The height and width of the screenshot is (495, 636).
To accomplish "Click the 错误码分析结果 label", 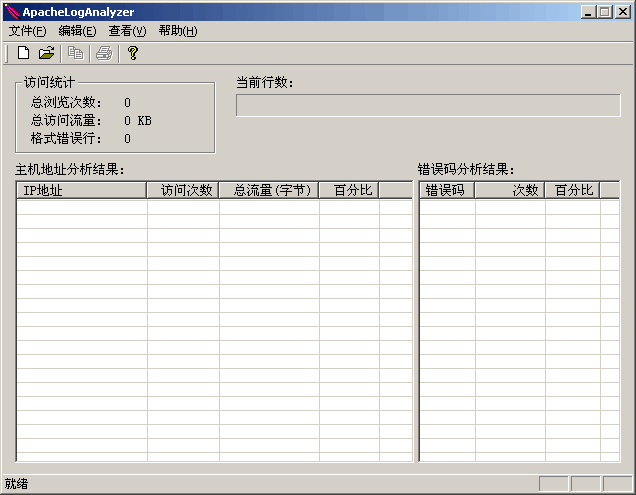I will click(466, 169).
